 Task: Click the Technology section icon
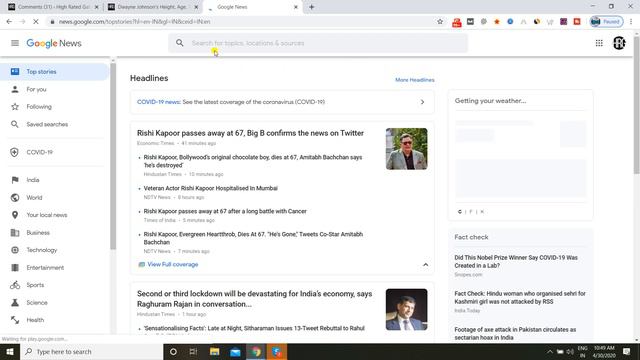pos(15,250)
